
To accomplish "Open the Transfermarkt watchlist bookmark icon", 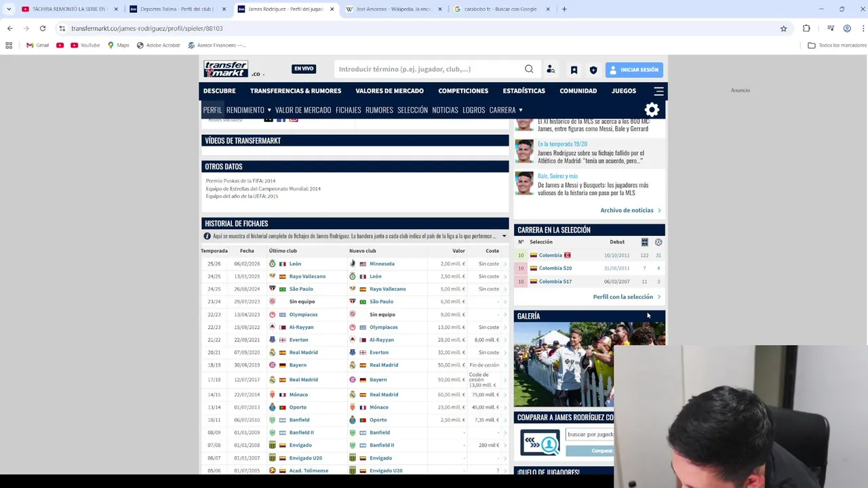I will (574, 69).
